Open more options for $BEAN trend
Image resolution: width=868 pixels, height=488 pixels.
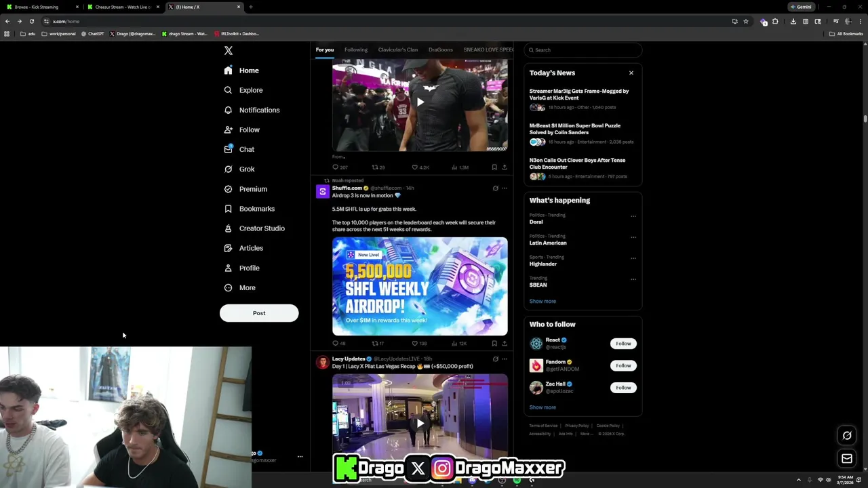coord(633,279)
